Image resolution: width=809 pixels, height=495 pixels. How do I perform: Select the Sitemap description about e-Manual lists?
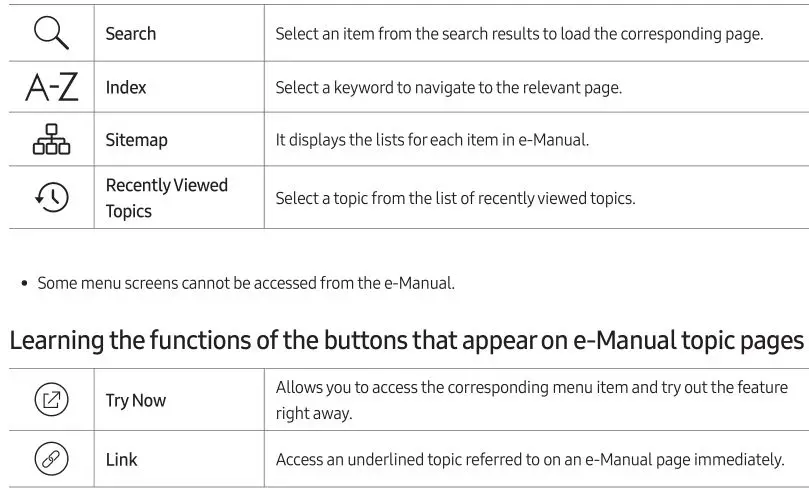click(x=432, y=140)
